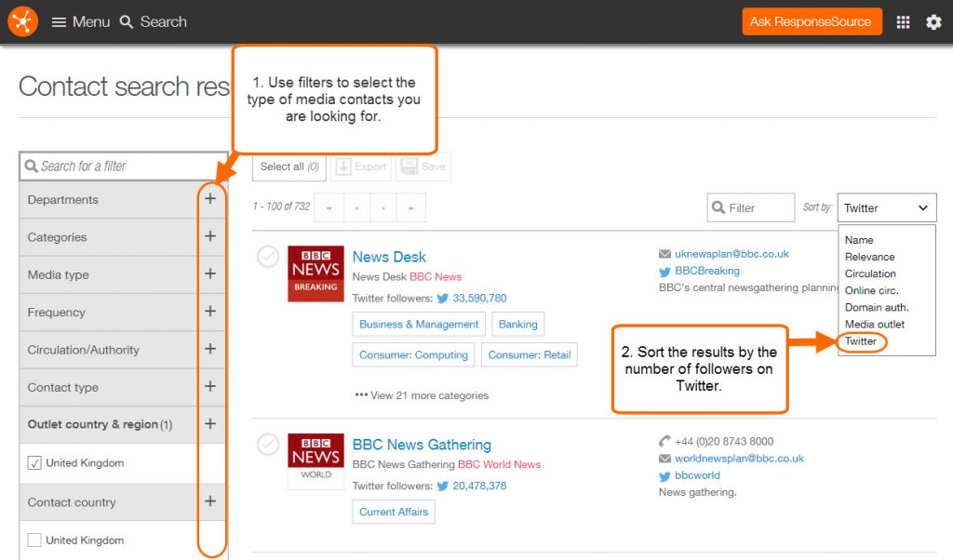Expand Outlet country & region filter
This screenshot has height=560, width=953.
210,424
